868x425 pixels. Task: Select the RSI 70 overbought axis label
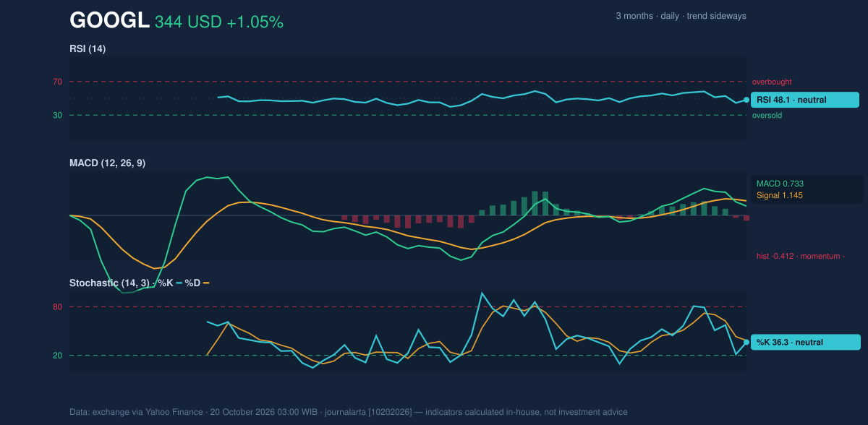pos(57,82)
